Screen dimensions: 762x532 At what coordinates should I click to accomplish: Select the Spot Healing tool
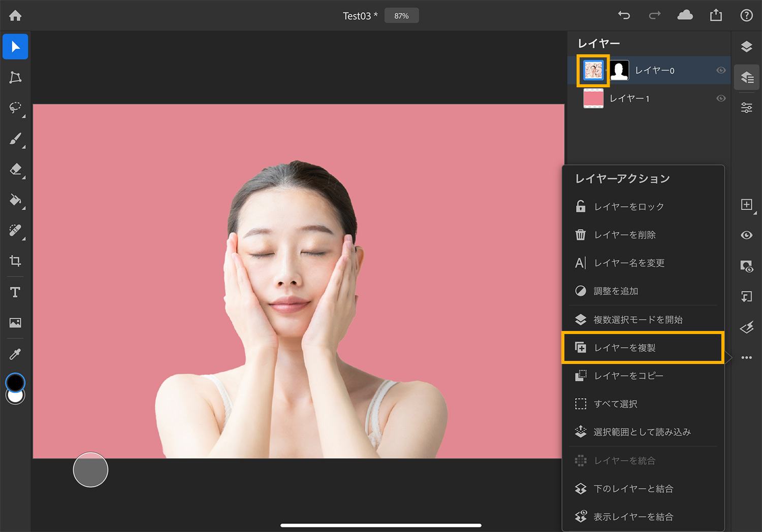15,230
